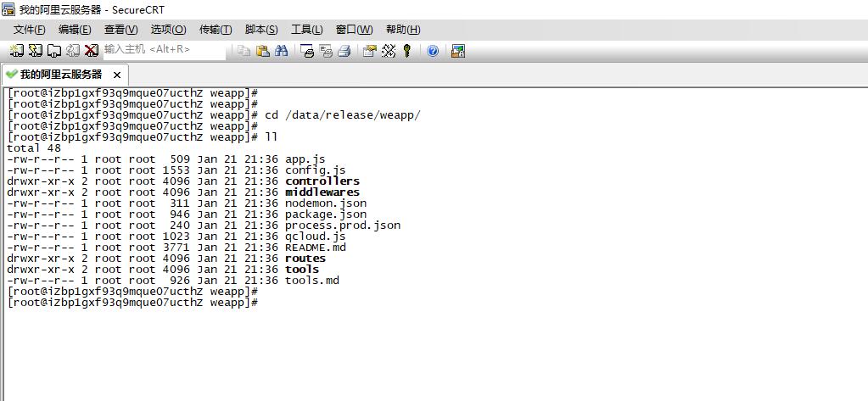Image resolution: width=868 pixels, height=401 pixels.
Task: Launch SecureFX from the toolbar icon
Action: (458, 51)
